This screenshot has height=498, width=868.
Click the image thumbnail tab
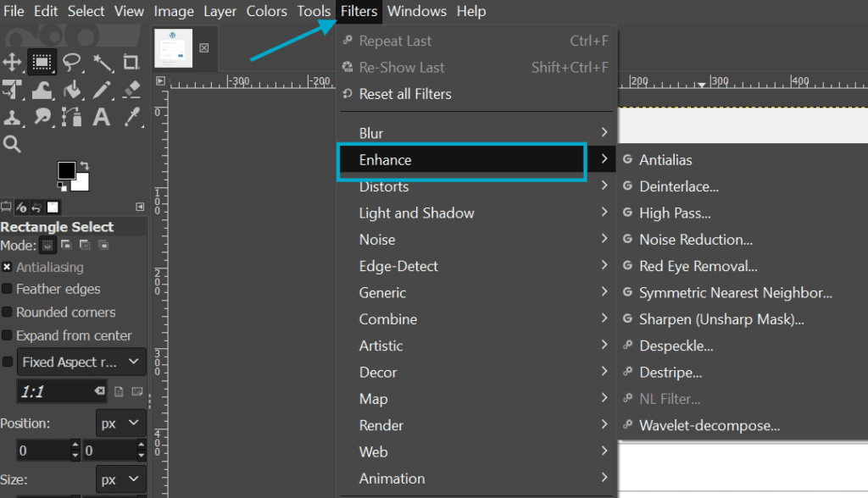[173, 48]
